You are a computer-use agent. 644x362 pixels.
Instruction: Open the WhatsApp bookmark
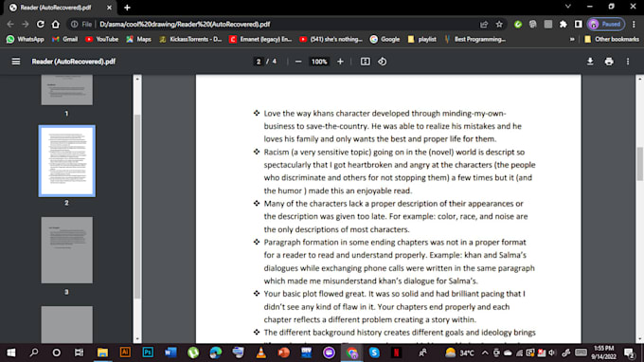coord(25,39)
